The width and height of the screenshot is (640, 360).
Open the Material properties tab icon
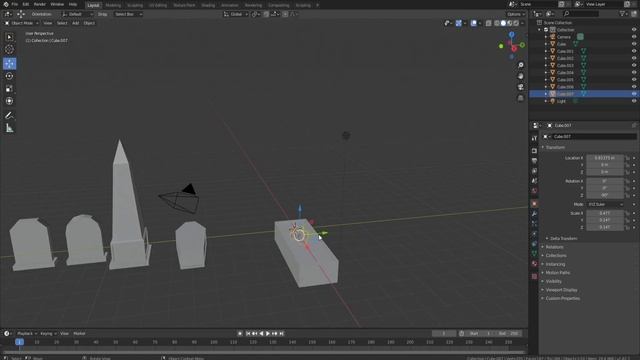pos(534,264)
